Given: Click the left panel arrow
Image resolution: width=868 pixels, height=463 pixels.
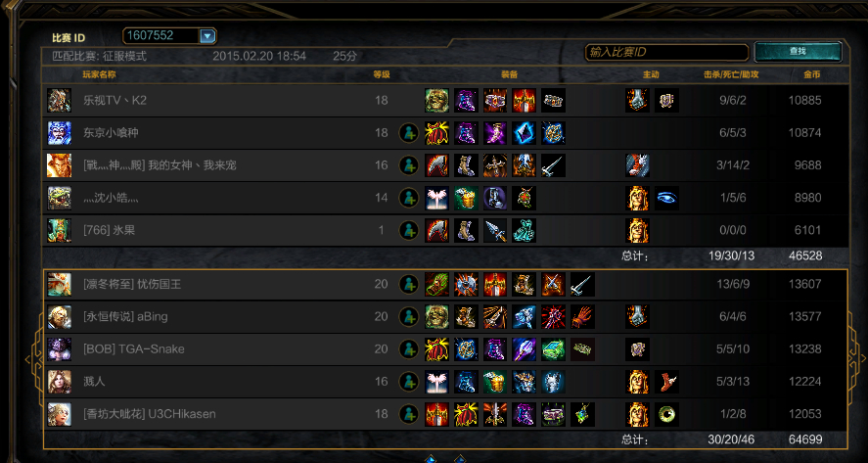Looking at the screenshot, I should 27,359.
